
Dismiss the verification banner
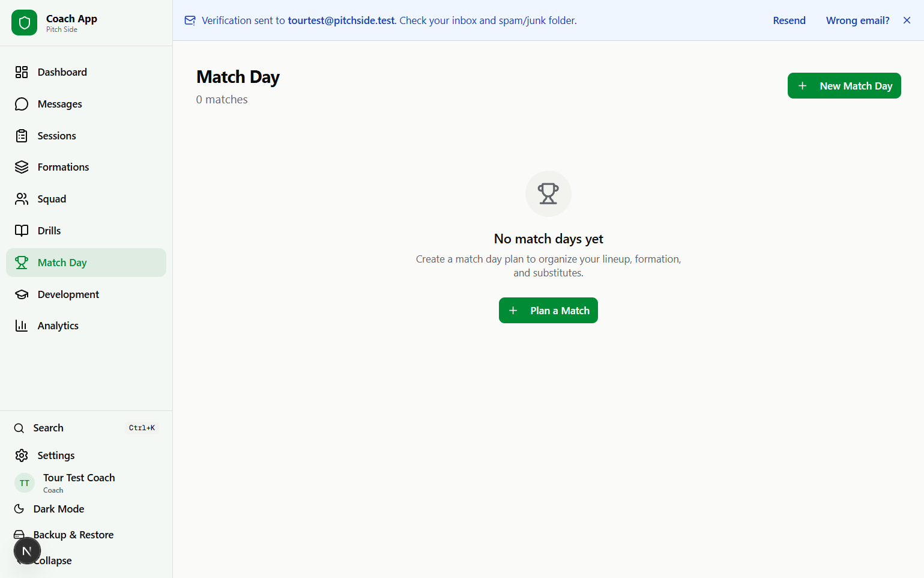point(907,20)
